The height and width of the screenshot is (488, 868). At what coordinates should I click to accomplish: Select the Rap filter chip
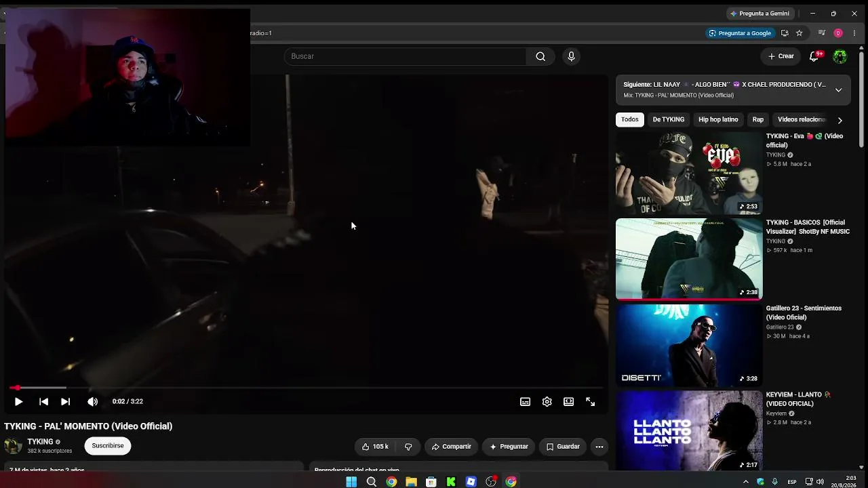point(758,120)
